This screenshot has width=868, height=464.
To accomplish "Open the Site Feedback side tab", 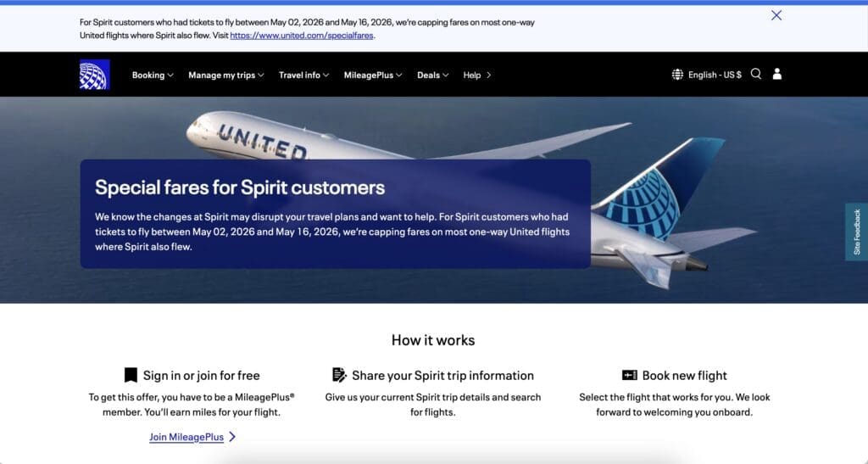I will (x=856, y=232).
